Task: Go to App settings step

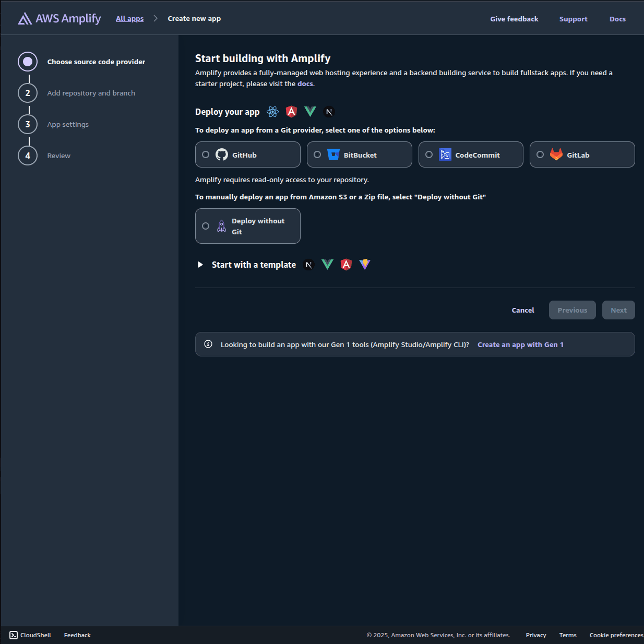Action: (x=53, y=124)
